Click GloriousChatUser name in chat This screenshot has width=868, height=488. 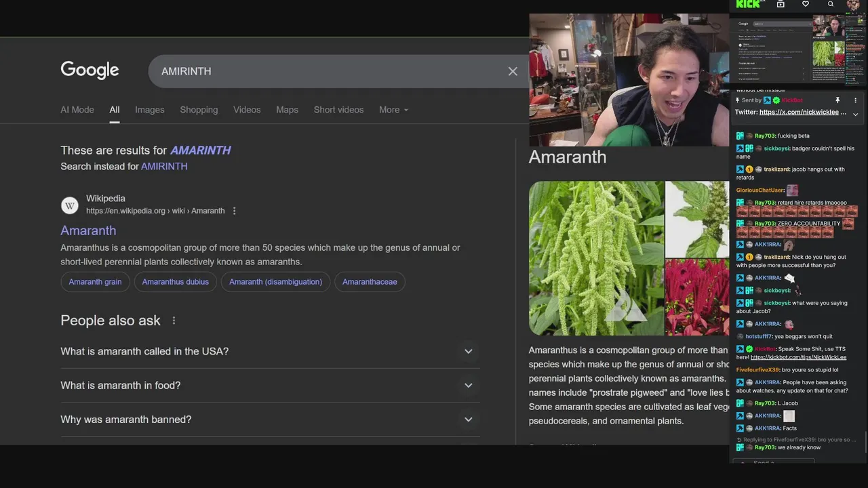tap(760, 190)
